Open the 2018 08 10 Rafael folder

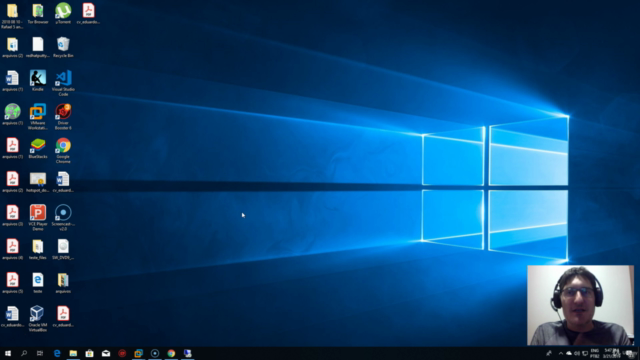tap(12, 16)
